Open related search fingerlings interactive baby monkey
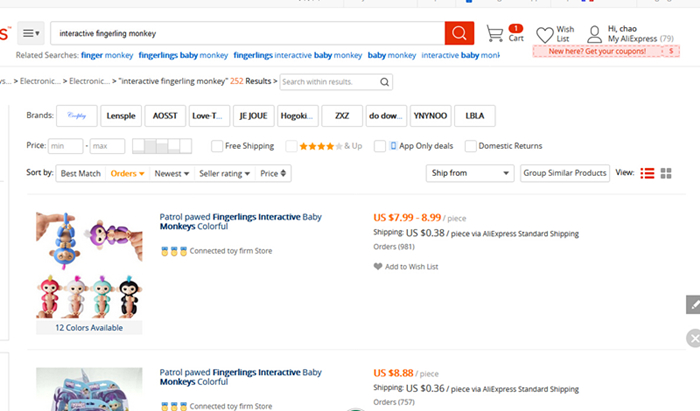Viewport: 700px width, 411px height. [298, 55]
